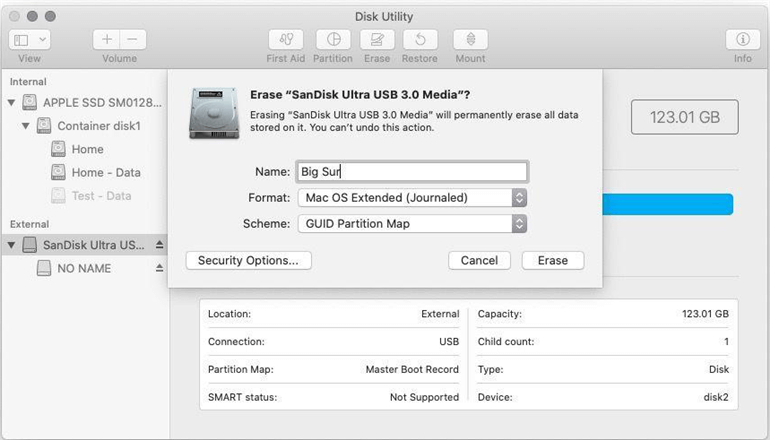
Task: Open the Scheme dropdown menu
Action: [412, 224]
